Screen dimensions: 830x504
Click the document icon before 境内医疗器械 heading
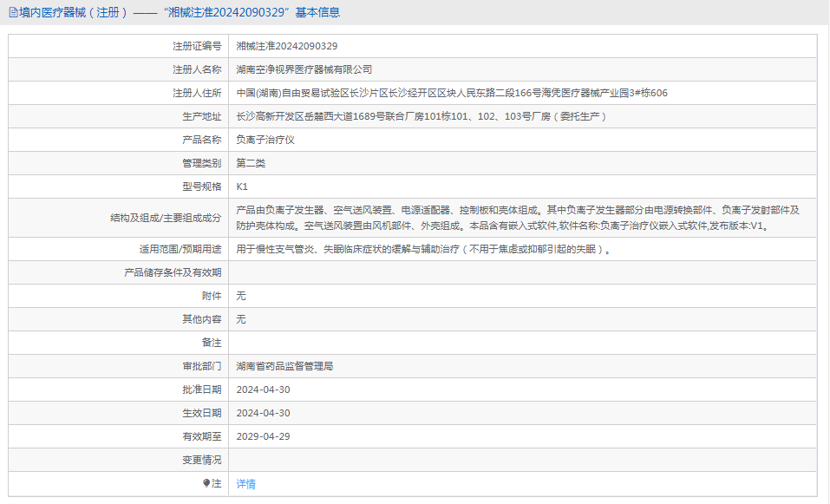[x=13, y=12]
